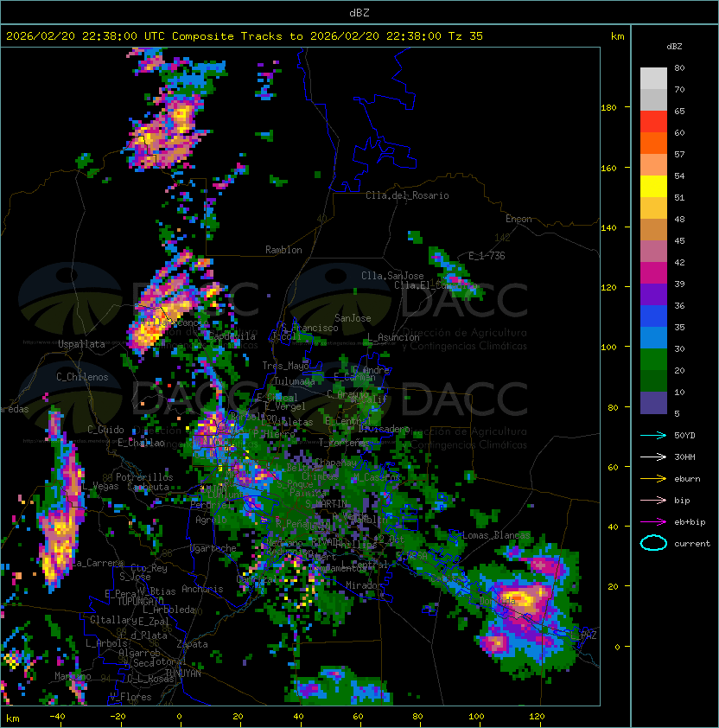The image size is (719, 728).
Task: Pick the green swatch between 30 and 20
Action: point(653,360)
